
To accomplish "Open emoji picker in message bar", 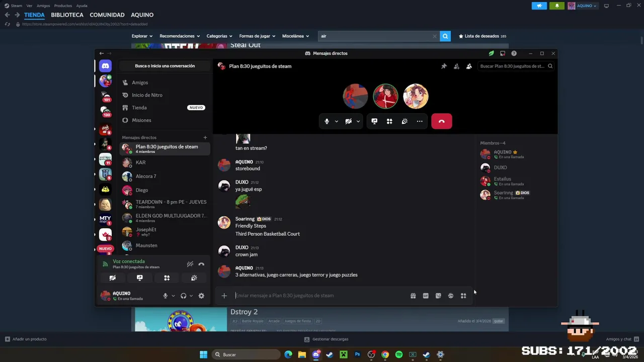I will coord(451,296).
